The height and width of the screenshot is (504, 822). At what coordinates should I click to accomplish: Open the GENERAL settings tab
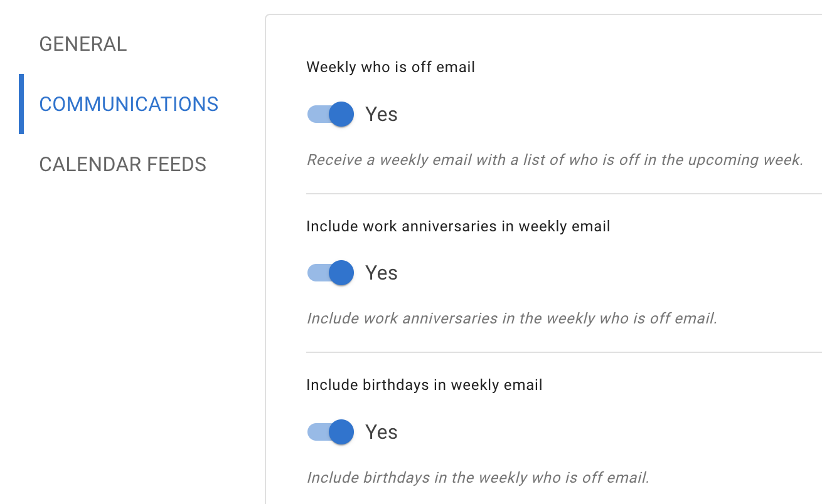pos(82,44)
